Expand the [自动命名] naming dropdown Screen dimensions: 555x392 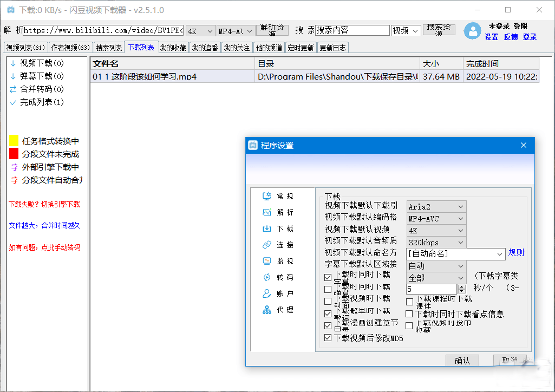(x=456, y=254)
